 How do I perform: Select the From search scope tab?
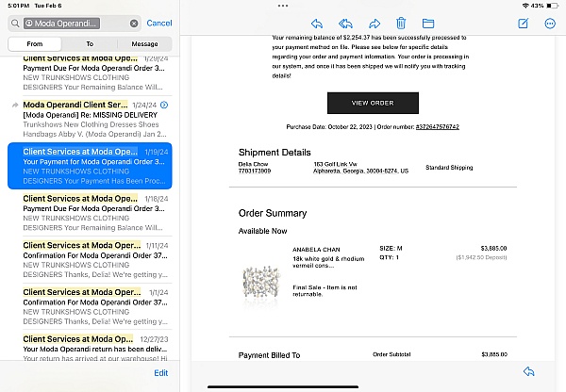pos(35,44)
